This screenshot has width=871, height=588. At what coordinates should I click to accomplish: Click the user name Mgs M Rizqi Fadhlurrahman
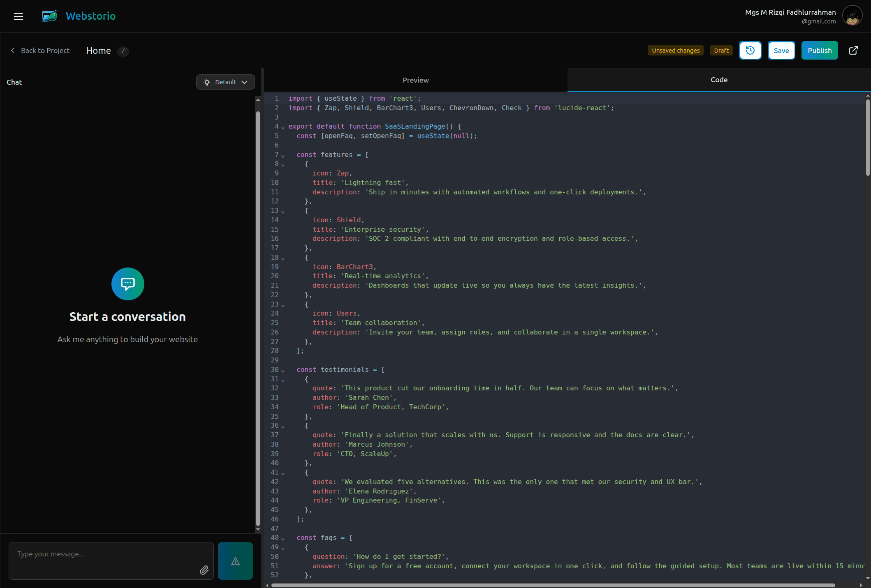coord(790,12)
